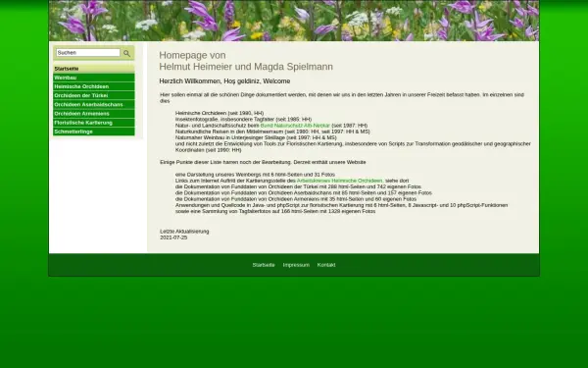
Task: Open the Kontakt footer link
Action: 326,265
